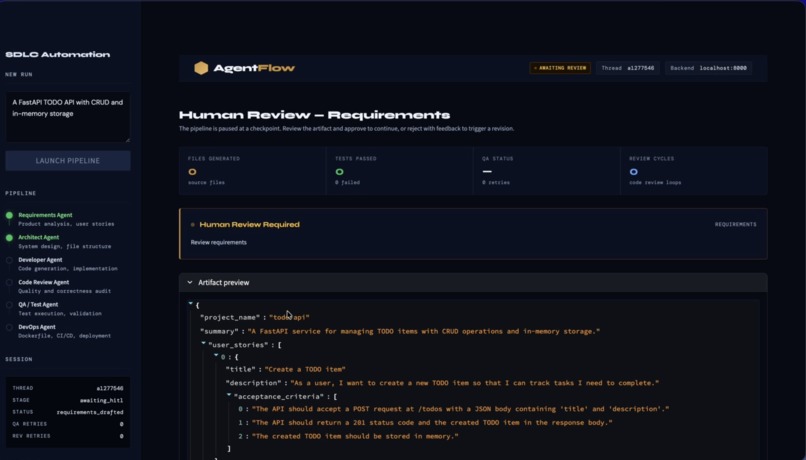
Task: Click the Human Review Required bullet dot
Action: 193,225
